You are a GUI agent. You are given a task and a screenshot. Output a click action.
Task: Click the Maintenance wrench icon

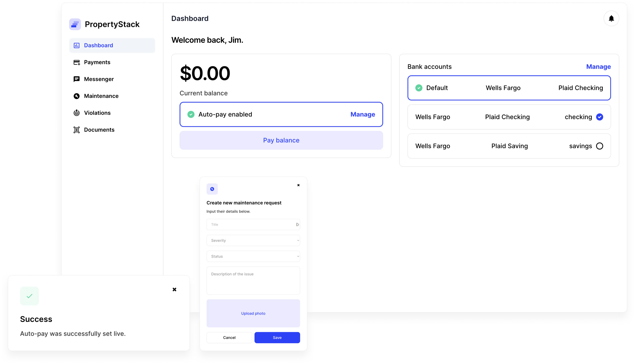point(77,96)
